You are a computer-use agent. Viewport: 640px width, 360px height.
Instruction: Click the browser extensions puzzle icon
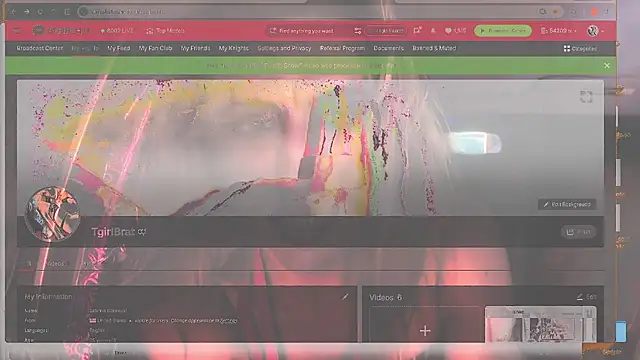pyautogui.click(x=573, y=12)
